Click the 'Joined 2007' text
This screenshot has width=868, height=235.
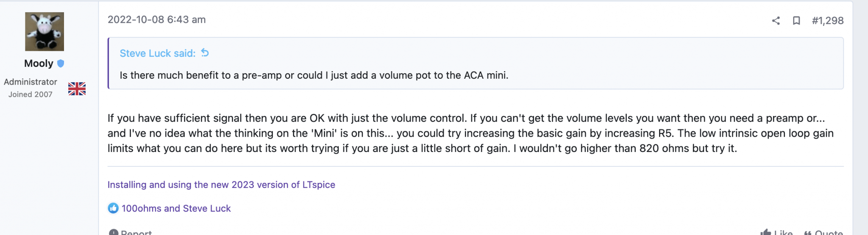tap(31, 94)
